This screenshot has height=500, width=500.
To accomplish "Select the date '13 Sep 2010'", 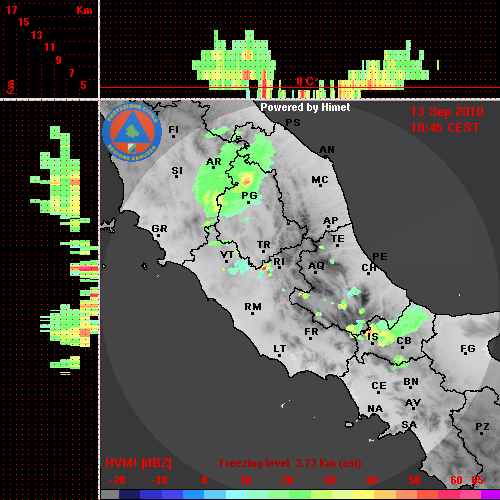I will click(x=447, y=112).
